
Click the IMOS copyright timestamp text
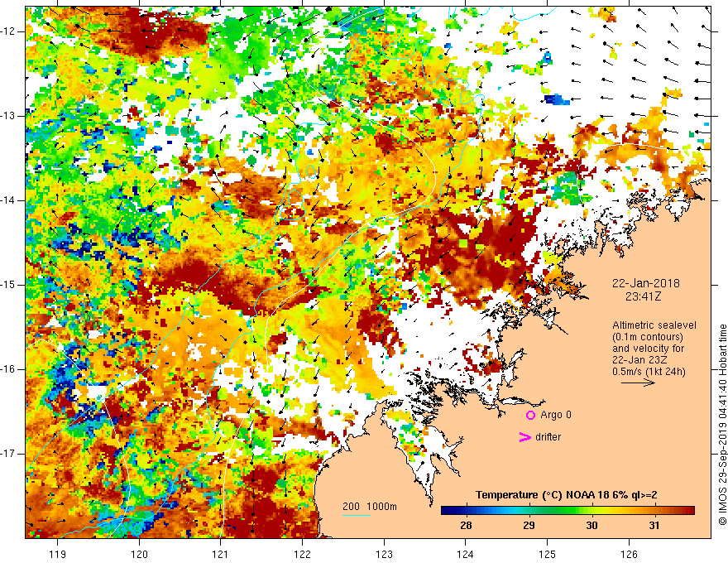click(722, 424)
